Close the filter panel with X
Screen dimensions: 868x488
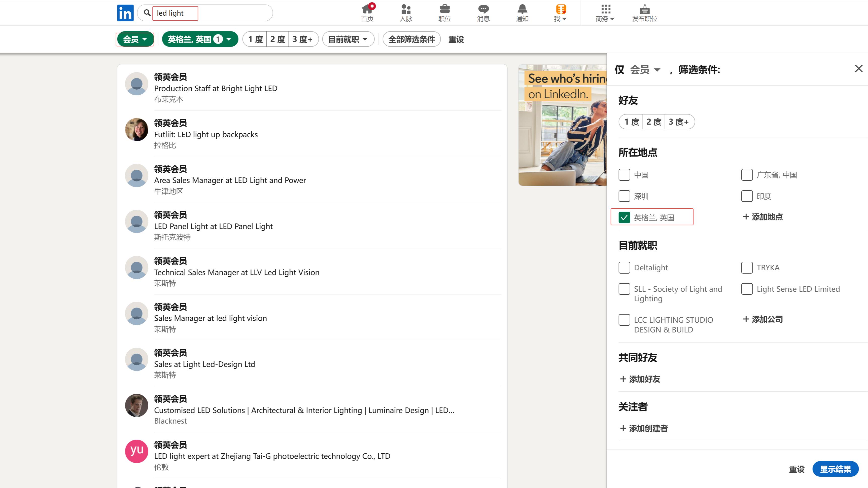[859, 69]
